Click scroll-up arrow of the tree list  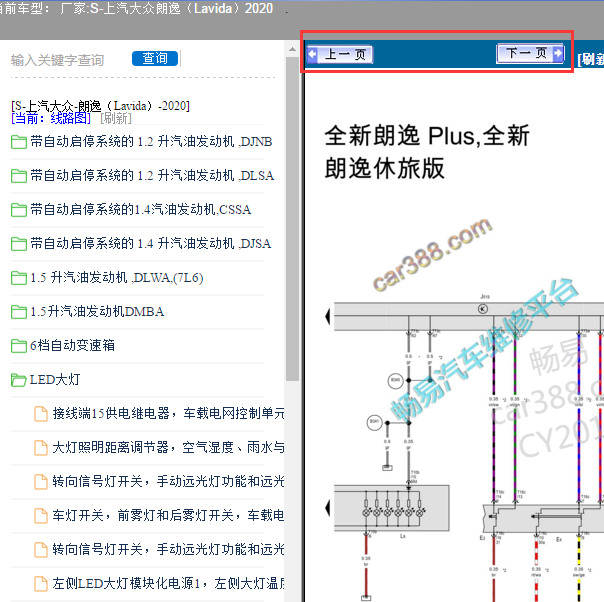292,49
